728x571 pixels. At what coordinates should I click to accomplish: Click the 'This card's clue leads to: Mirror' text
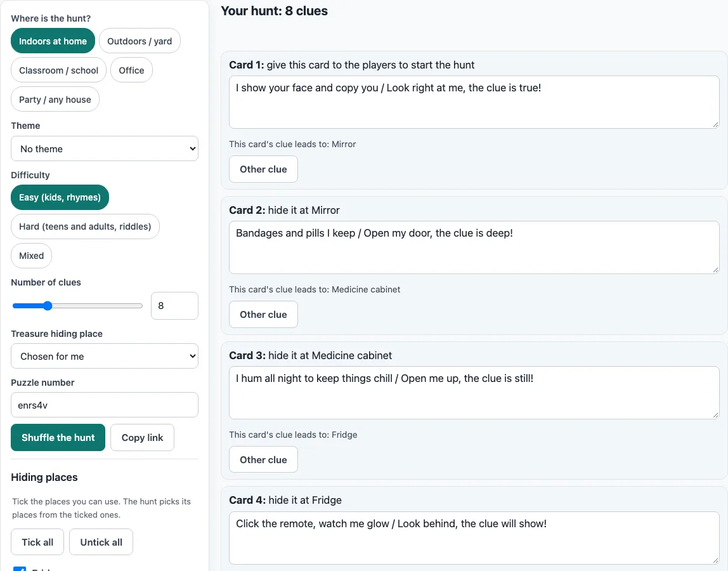pos(292,144)
